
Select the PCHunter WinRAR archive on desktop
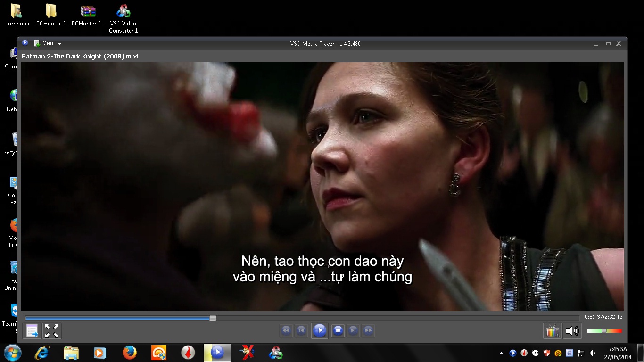(x=88, y=15)
